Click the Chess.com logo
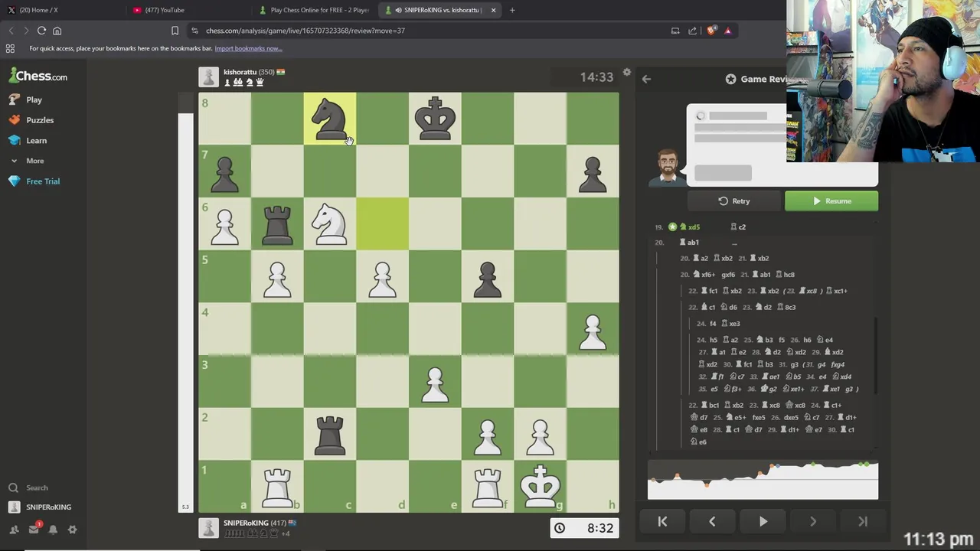 tap(38, 76)
